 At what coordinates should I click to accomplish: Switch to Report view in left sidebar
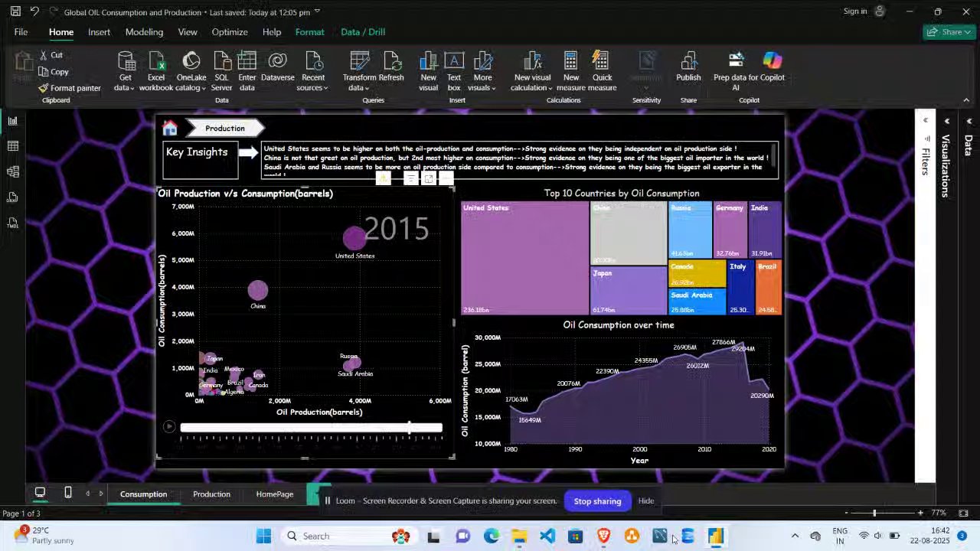[x=12, y=120]
